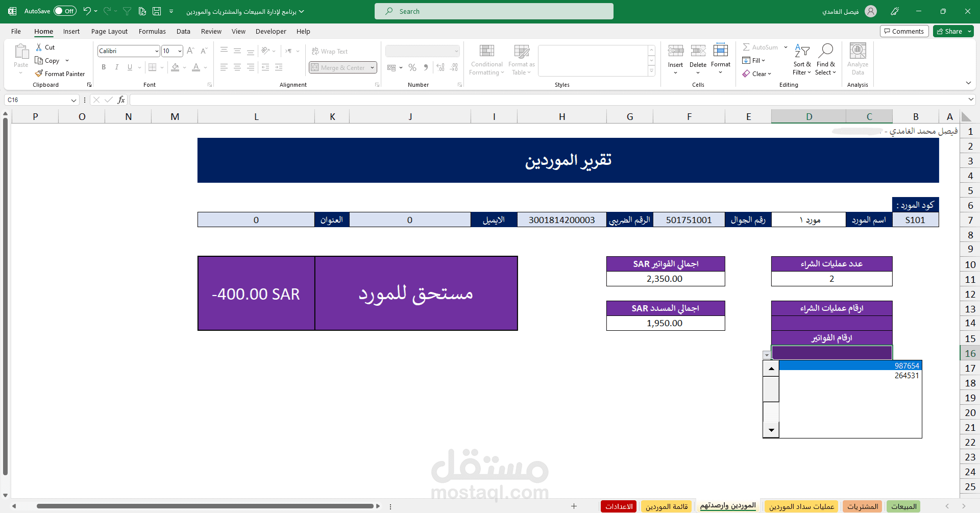Screen dimensions: 980x513
Task: Toggle Italic formatting
Action: tap(117, 67)
